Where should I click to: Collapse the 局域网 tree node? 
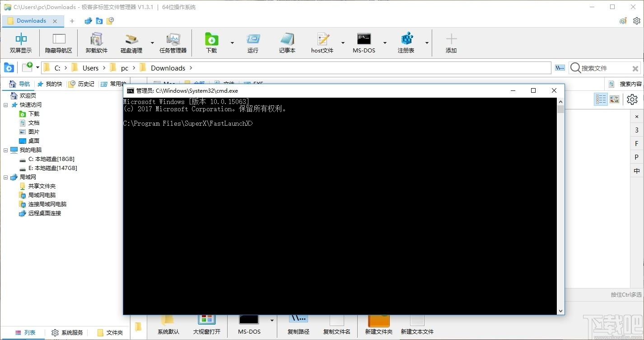6,177
